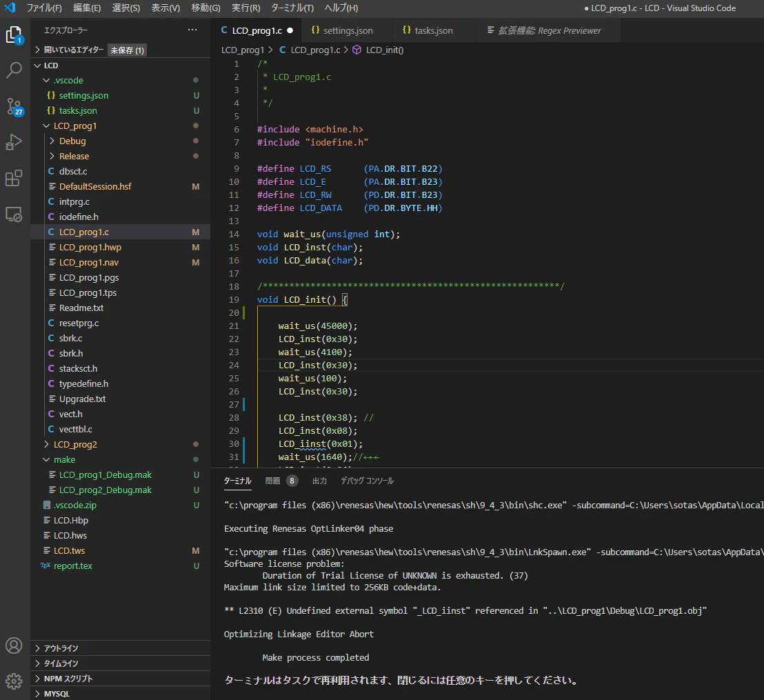Expand the タイムライン section

click(x=121, y=663)
